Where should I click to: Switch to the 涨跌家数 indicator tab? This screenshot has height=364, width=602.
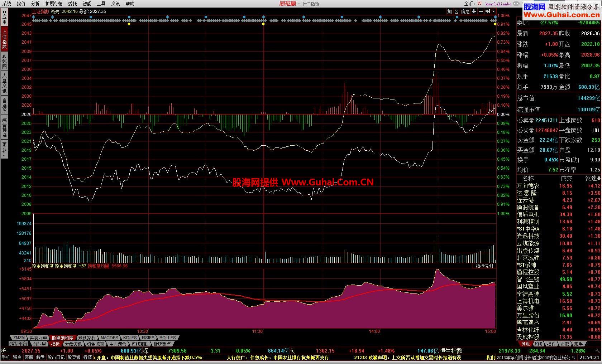(x=87, y=338)
